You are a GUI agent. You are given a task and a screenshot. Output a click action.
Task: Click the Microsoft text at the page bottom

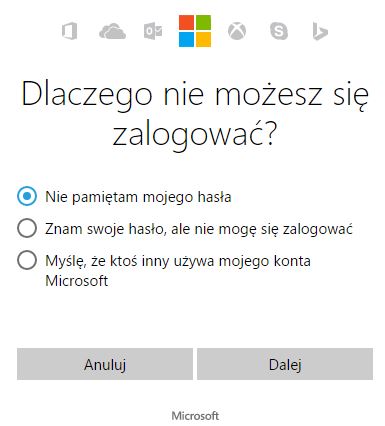point(195,416)
